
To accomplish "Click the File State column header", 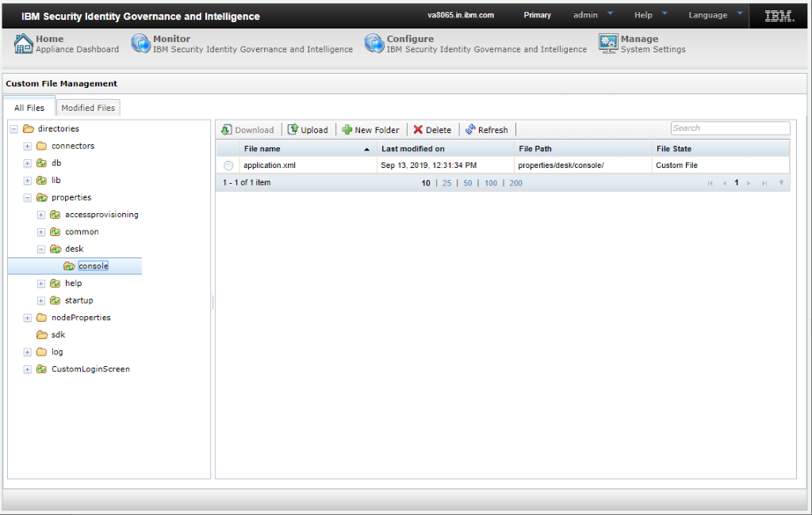I will coord(720,148).
